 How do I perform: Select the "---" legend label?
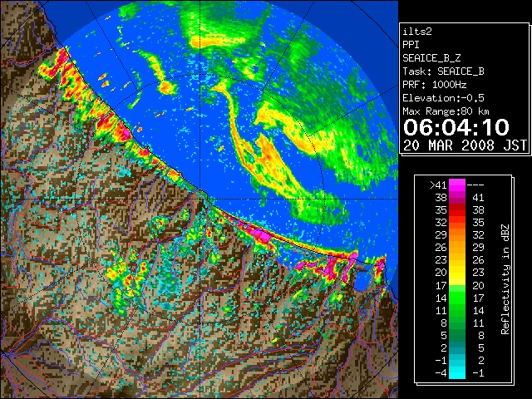[x=475, y=185]
